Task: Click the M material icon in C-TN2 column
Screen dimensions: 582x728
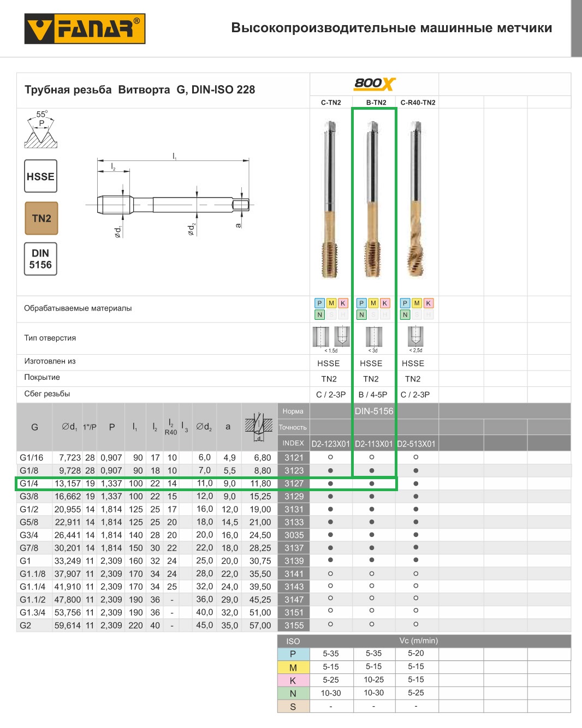Action: click(x=331, y=303)
